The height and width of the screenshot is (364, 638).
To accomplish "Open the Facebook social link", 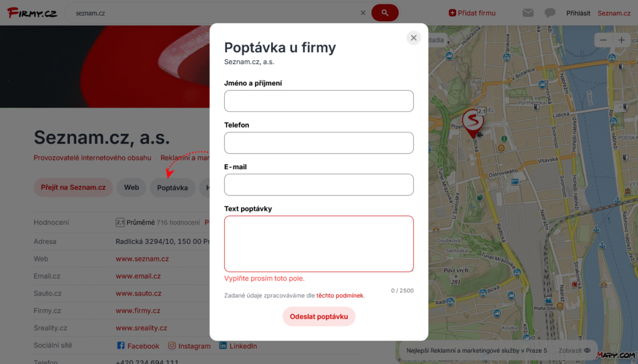I will pos(138,346).
